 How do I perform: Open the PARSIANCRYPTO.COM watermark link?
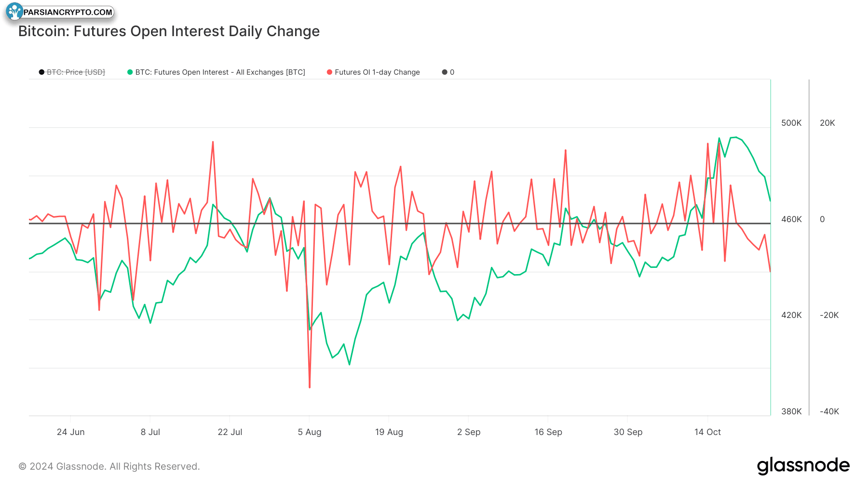(x=68, y=12)
